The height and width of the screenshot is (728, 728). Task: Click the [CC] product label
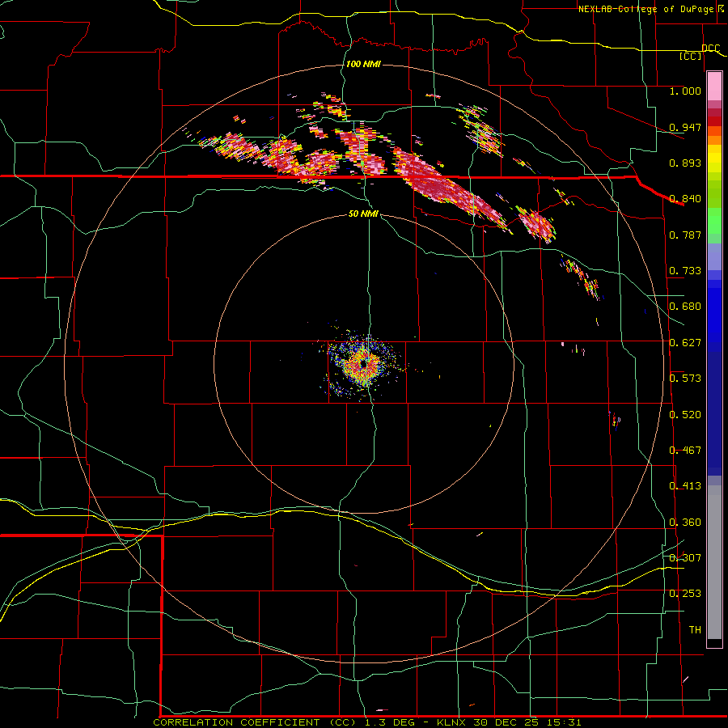click(x=691, y=56)
